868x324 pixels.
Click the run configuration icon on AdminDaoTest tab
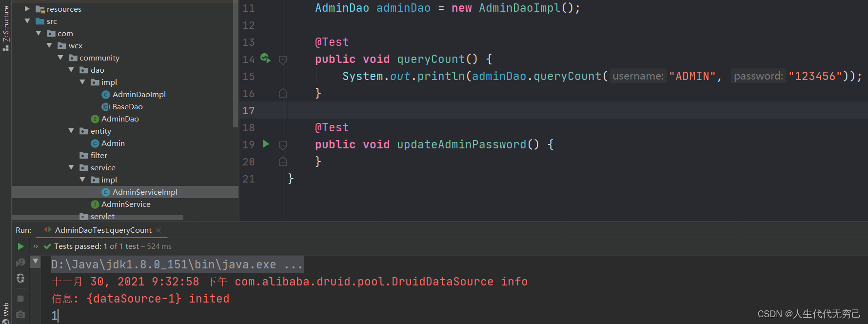click(47, 229)
